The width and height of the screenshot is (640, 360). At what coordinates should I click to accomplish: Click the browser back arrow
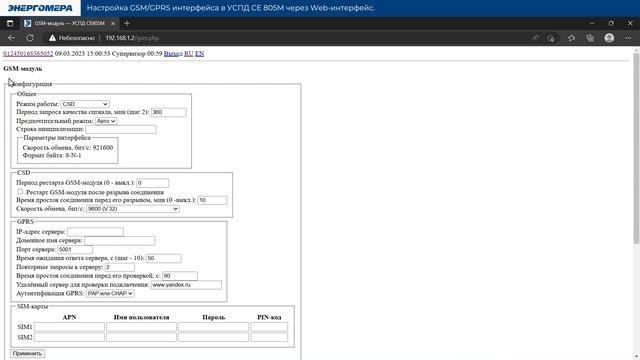point(11,38)
